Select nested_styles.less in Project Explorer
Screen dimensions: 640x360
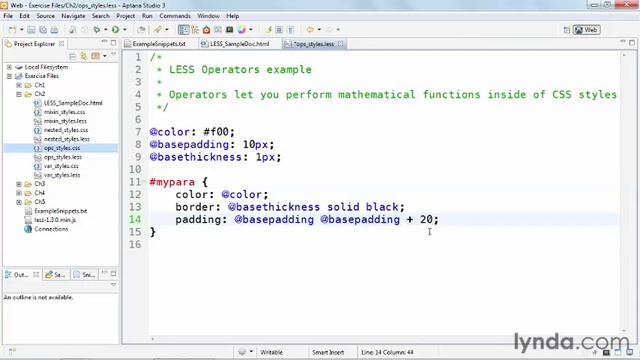[67, 139]
